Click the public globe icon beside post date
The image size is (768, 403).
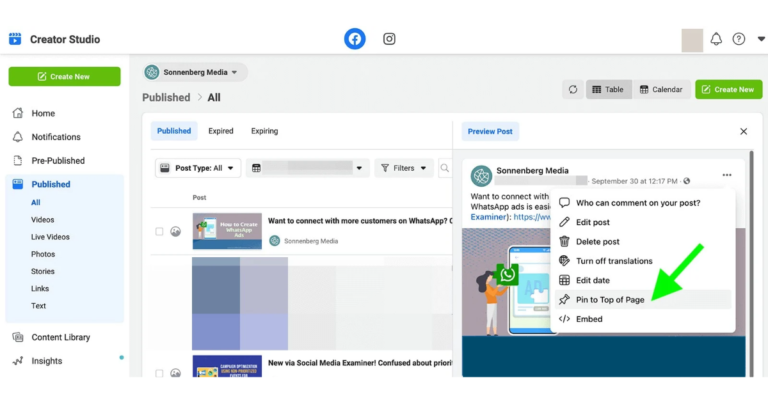point(687,181)
